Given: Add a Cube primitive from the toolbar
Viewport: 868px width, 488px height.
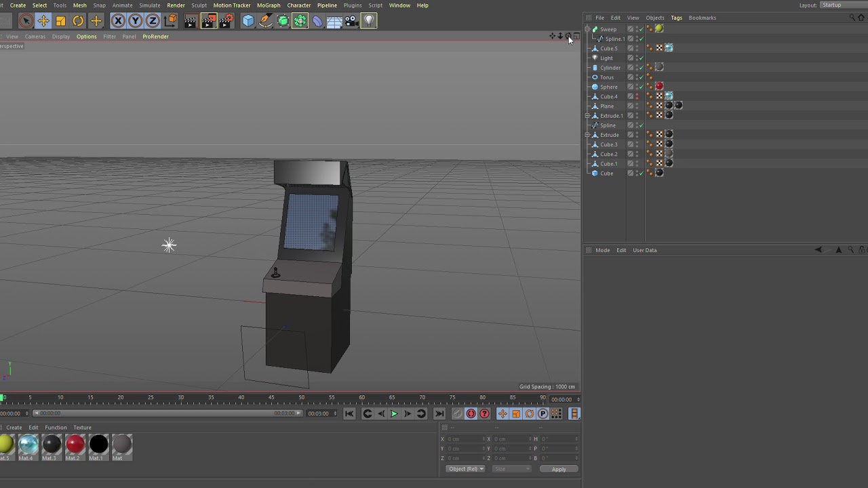Looking at the screenshot, I should point(248,21).
